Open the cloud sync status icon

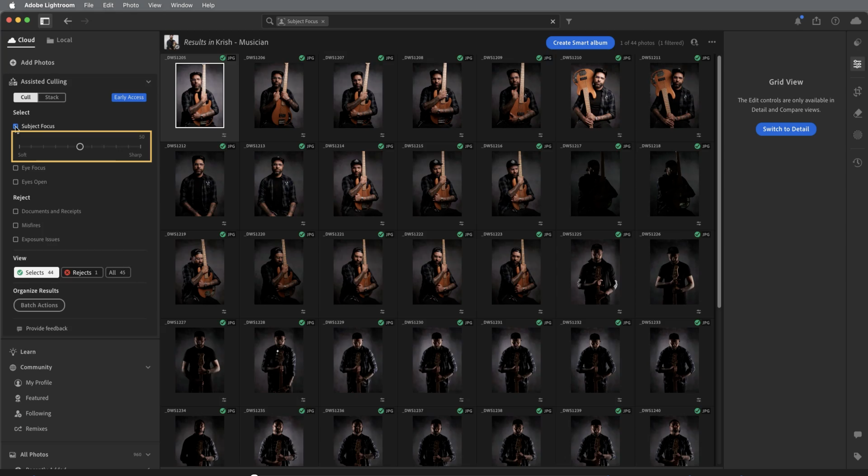[856, 21]
